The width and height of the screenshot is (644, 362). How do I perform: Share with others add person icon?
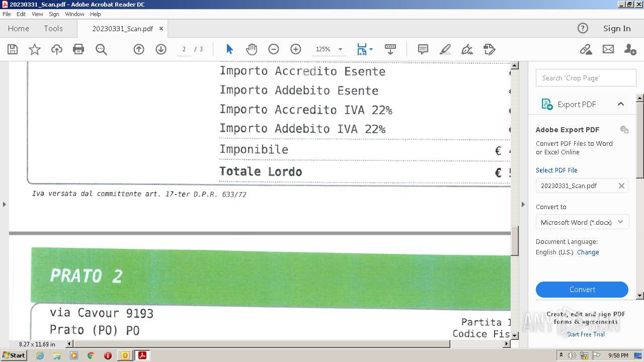tap(630, 49)
